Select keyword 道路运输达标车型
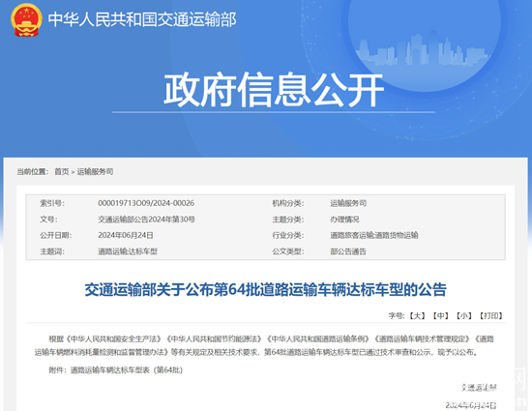532x411 pixels. pyautogui.click(x=128, y=251)
